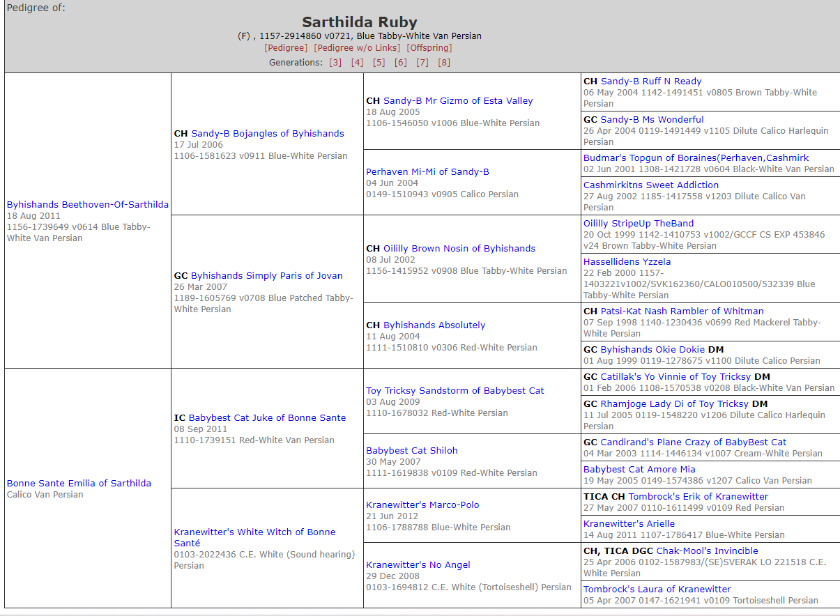
Task: Show 3 generations of pedigree
Action: (335, 63)
